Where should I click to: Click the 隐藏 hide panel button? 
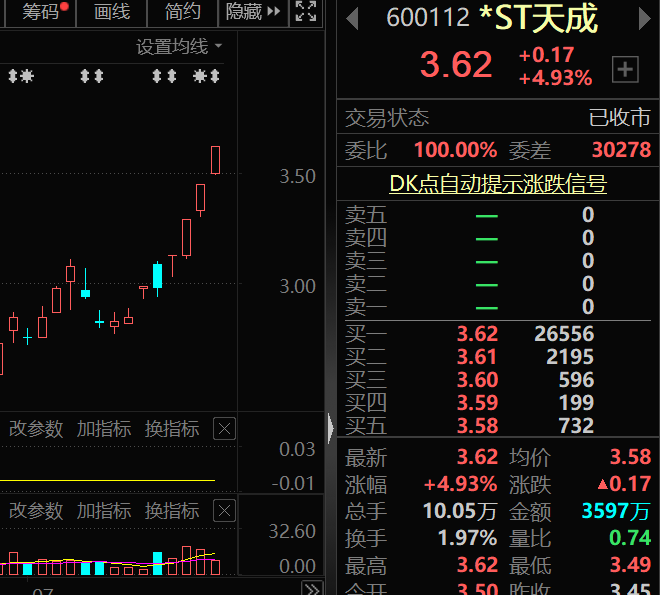[252, 12]
